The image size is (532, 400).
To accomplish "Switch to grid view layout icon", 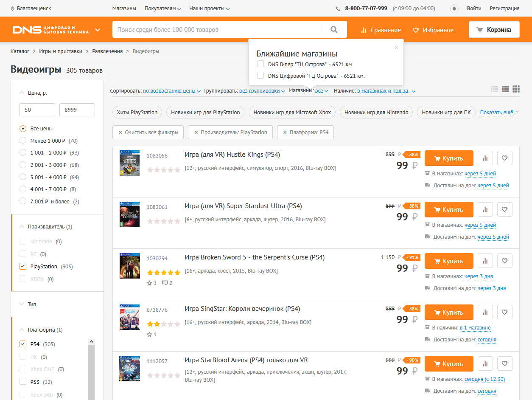I will tap(516, 89).
